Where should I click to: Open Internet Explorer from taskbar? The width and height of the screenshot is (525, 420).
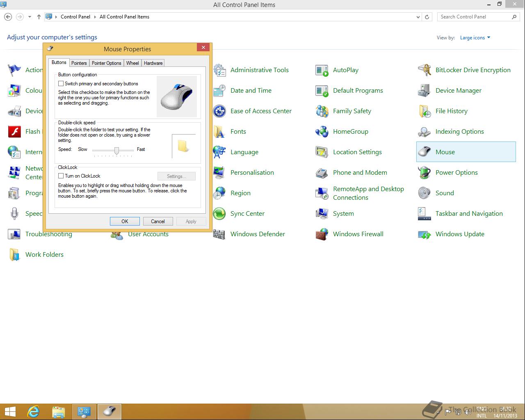coord(33,411)
